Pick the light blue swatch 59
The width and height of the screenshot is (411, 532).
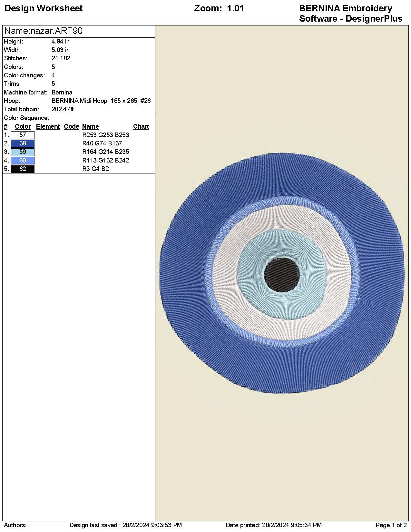(x=23, y=152)
